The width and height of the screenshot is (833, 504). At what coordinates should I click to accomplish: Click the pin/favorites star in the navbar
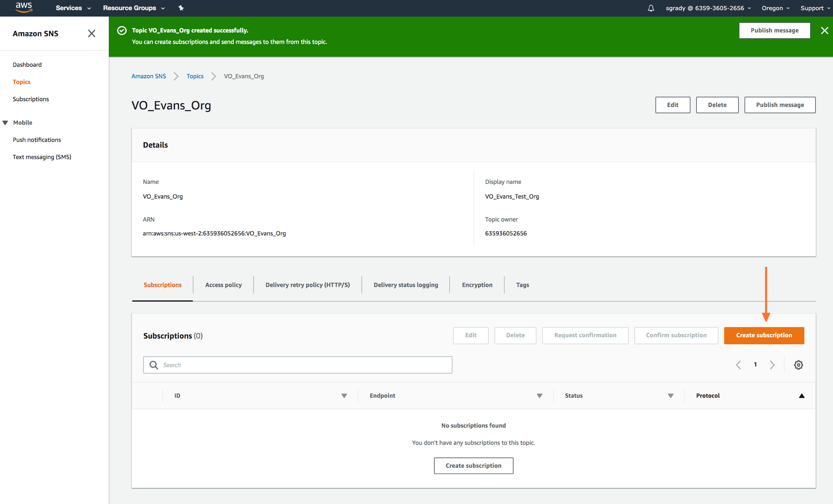point(181,8)
